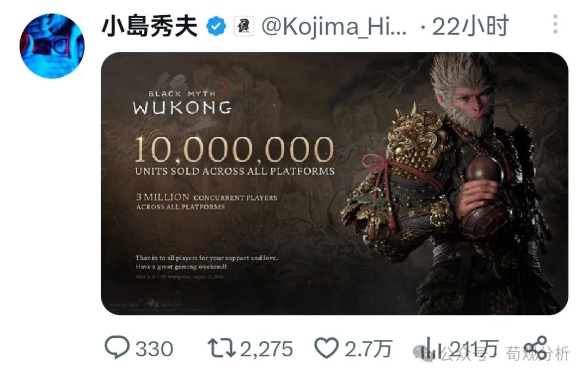Click the Black Myth Wukong logo in image
The width and height of the screenshot is (588, 377).
[x=182, y=102]
